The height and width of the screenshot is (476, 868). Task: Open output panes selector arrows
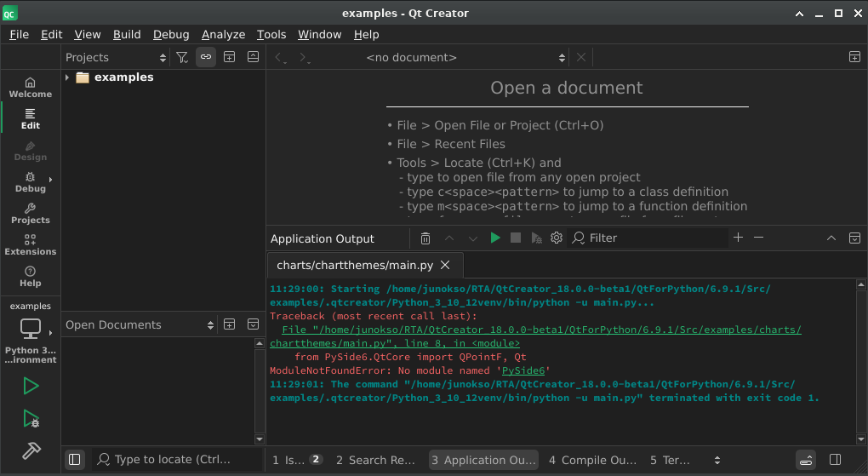[717, 460]
